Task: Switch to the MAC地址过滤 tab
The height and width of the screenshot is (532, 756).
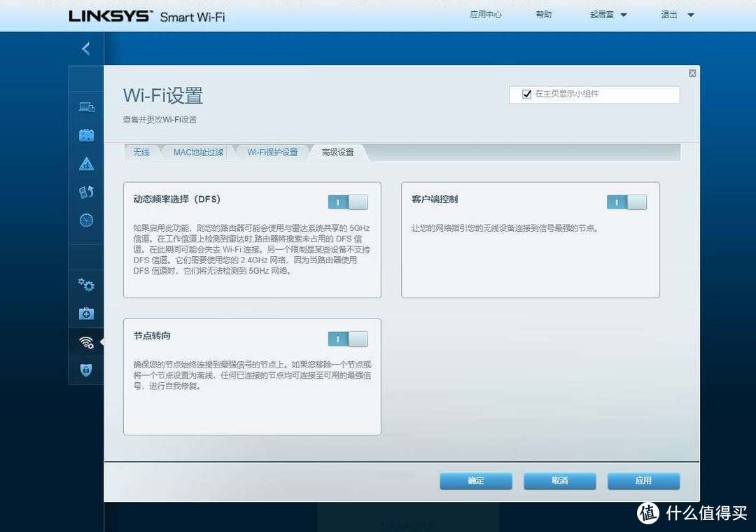Action: click(x=198, y=152)
